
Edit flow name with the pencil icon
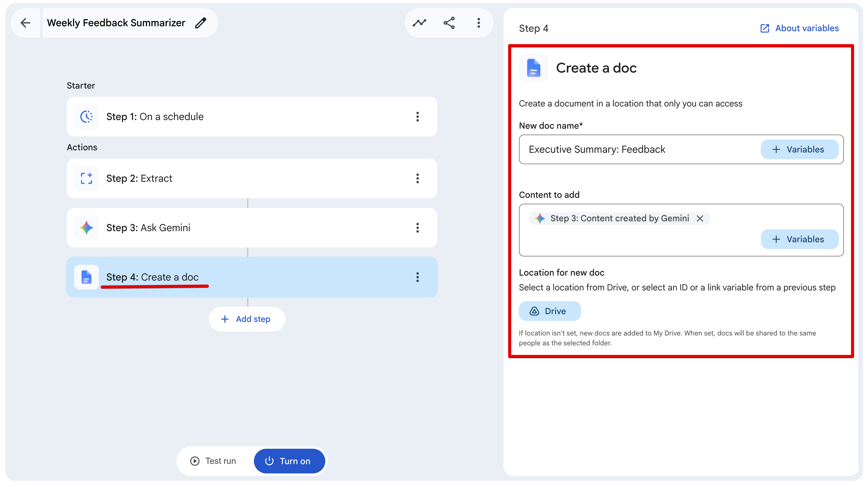coord(201,23)
